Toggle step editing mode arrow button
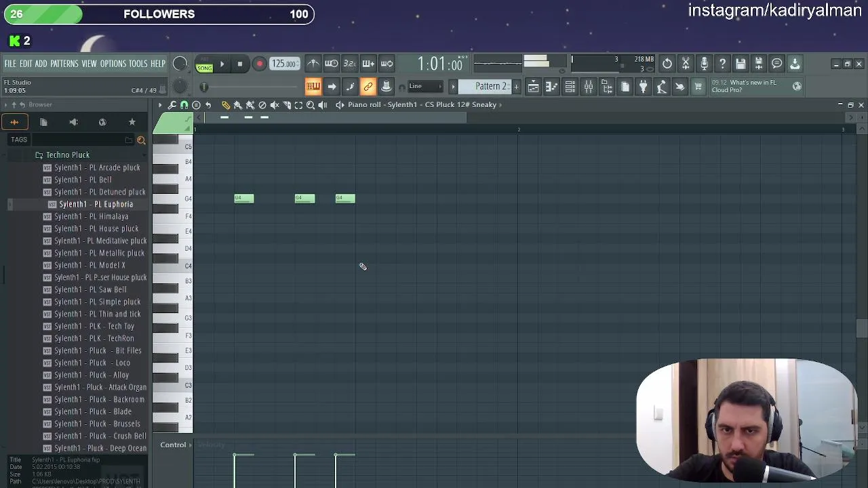Viewport: 868px width, 488px height. coord(332,87)
